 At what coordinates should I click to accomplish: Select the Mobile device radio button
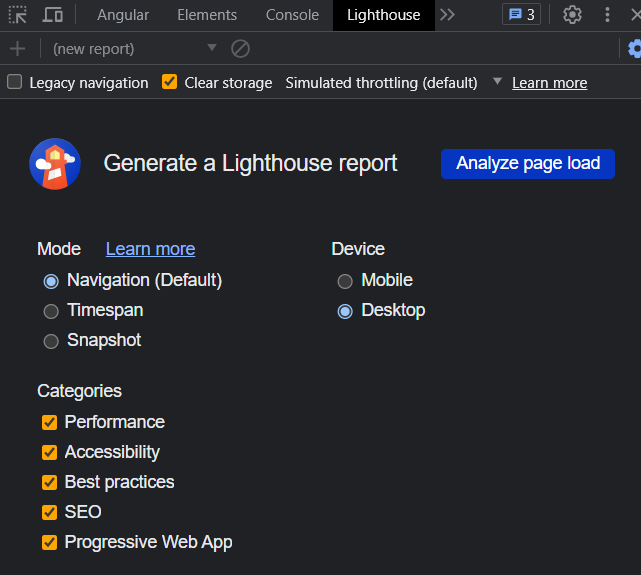345,281
